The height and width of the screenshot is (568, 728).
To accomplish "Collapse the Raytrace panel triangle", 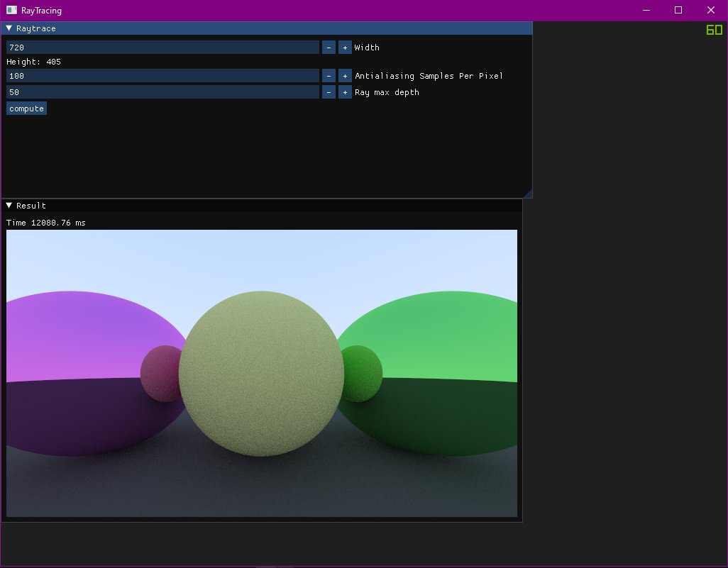I will (9, 28).
